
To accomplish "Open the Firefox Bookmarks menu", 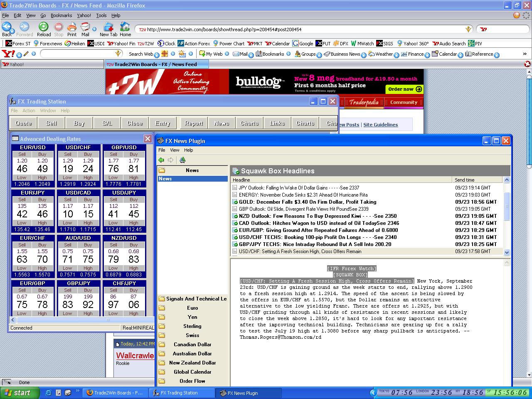I will pos(61,15).
